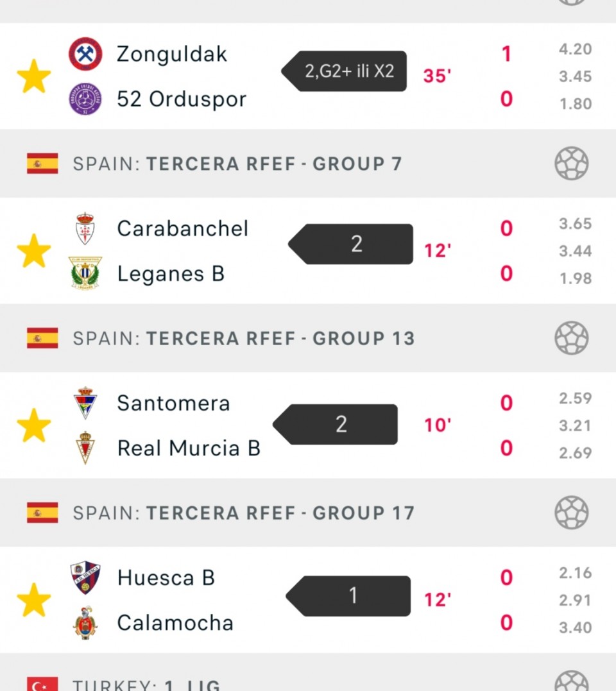Unfavorite the Zonguldak vs 52 Orduspor match star
The width and height of the screenshot is (616, 691).
pyautogui.click(x=33, y=76)
